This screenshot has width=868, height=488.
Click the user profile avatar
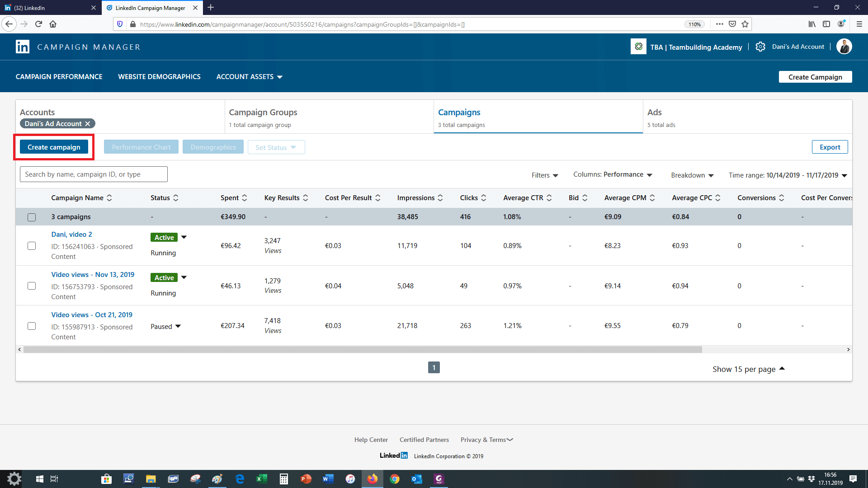click(x=844, y=47)
